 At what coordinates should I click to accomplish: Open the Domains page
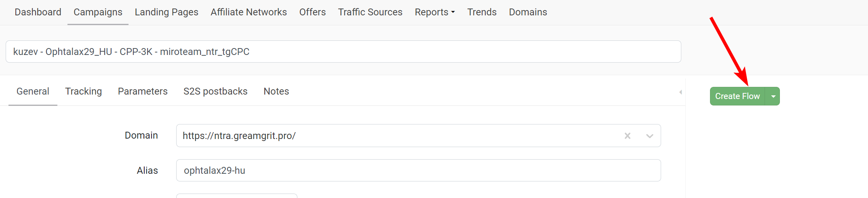tap(528, 12)
